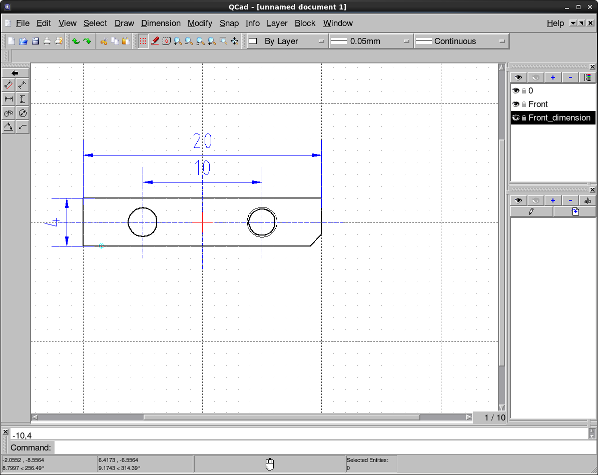598x475 pixels.
Task: Open the By Layer color dropdown
Action: 287,41
